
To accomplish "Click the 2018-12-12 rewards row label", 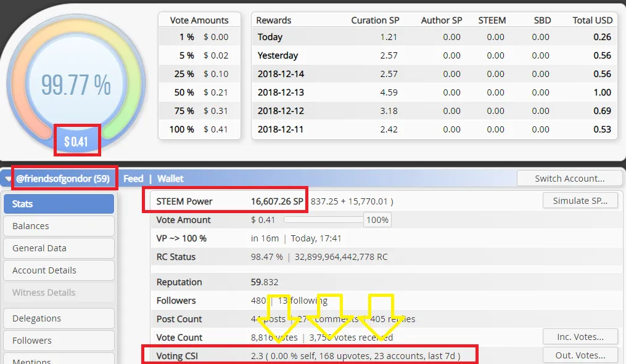I will 281,111.
